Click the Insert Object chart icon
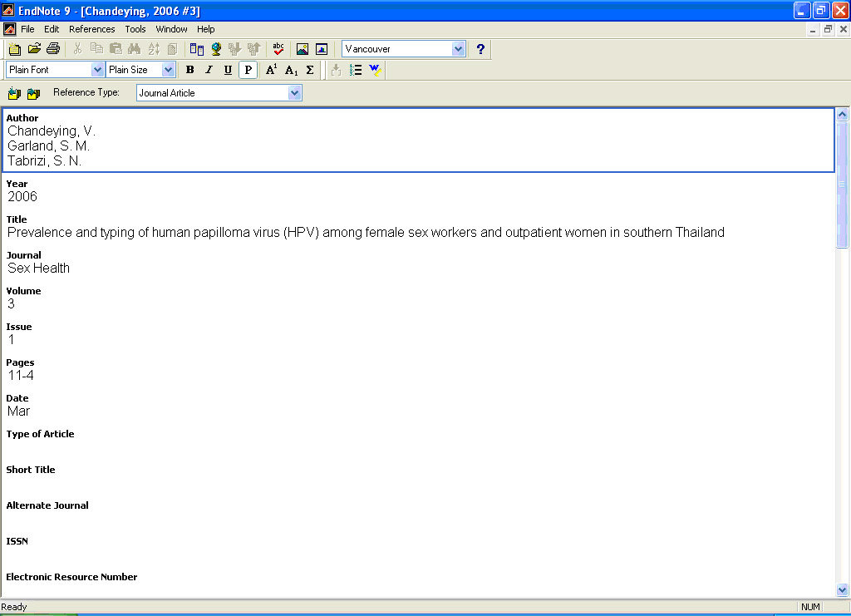Screen dimensions: 851x616 click(x=322, y=49)
